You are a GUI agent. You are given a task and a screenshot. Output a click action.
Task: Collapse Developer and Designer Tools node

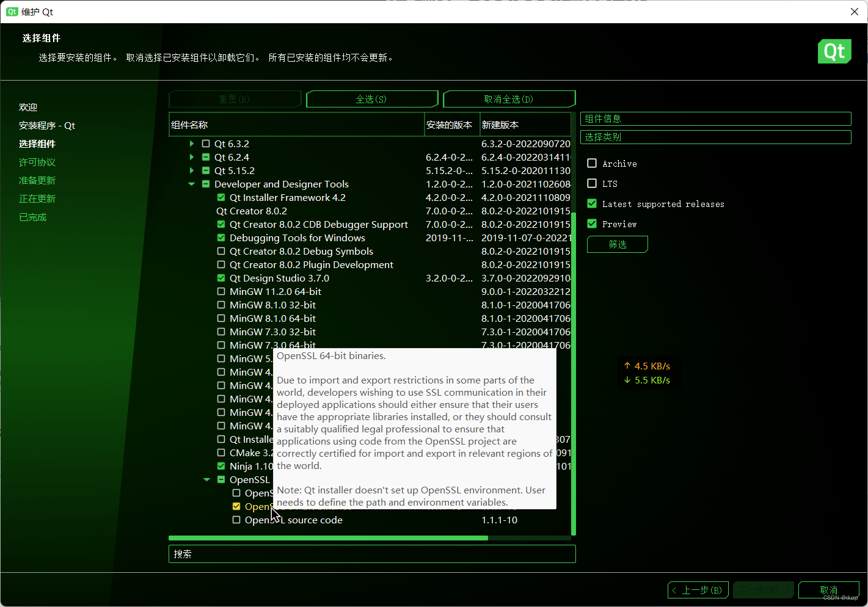click(x=192, y=184)
